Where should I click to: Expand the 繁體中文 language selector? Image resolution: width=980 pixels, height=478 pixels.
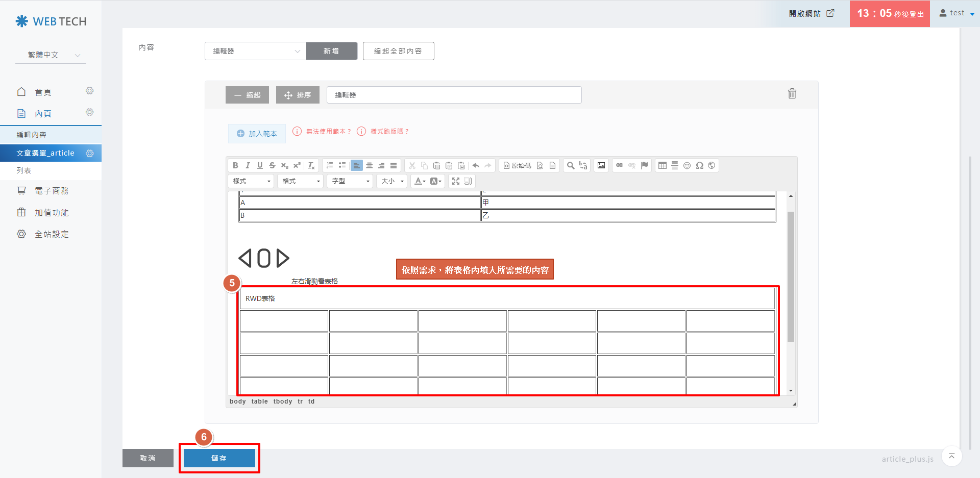(51, 55)
